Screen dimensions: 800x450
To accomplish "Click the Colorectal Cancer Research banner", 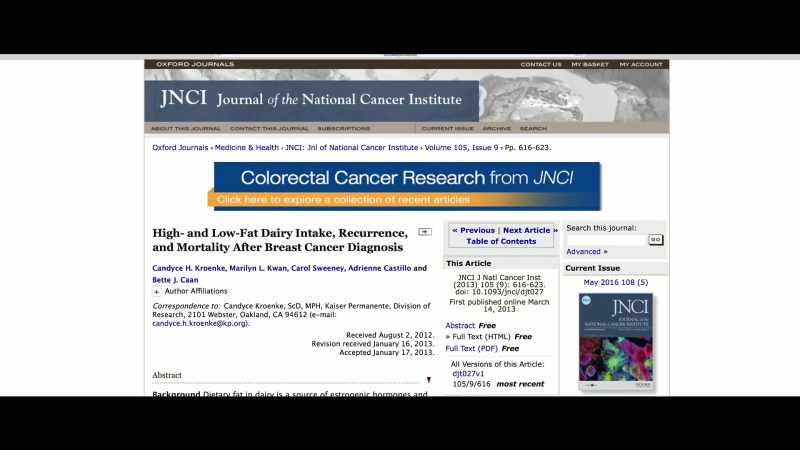I will pos(404,186).
